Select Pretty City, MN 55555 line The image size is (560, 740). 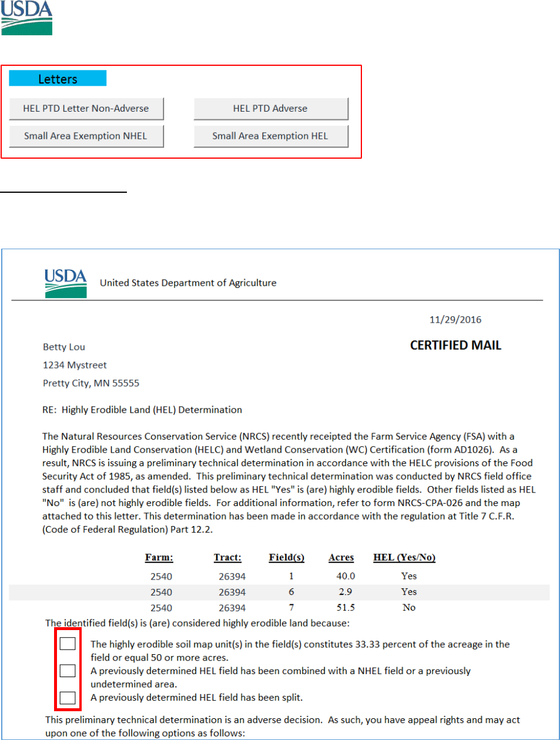91,383
